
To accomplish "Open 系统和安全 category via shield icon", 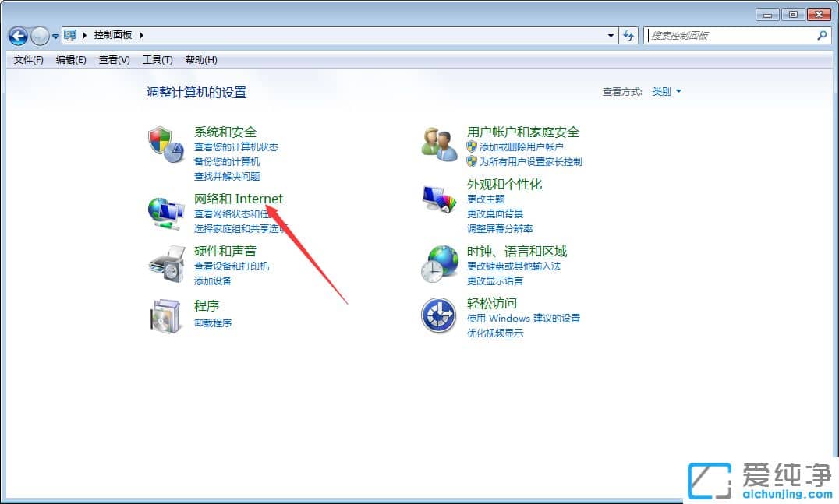I will pyautogui.click(x=166, y=143).
